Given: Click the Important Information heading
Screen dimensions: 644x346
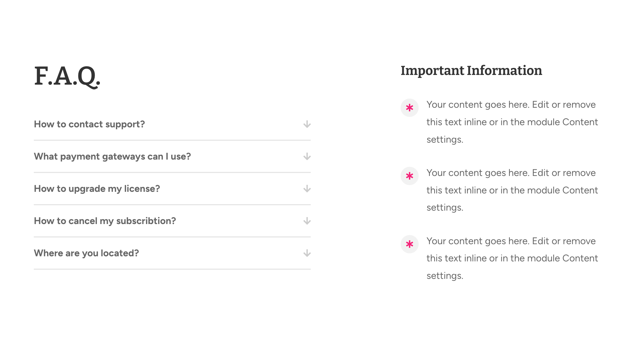Looking at the screenshot, I should coord(471,71).
